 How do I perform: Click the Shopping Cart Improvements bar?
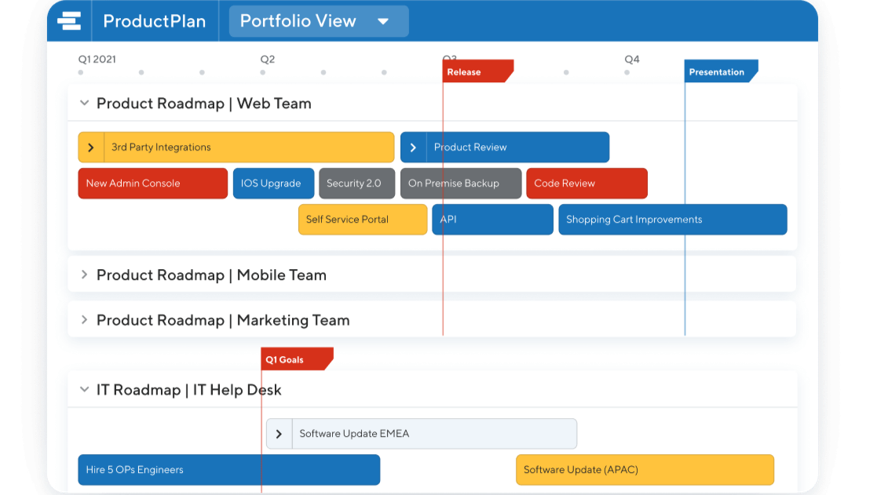point(672,220)
